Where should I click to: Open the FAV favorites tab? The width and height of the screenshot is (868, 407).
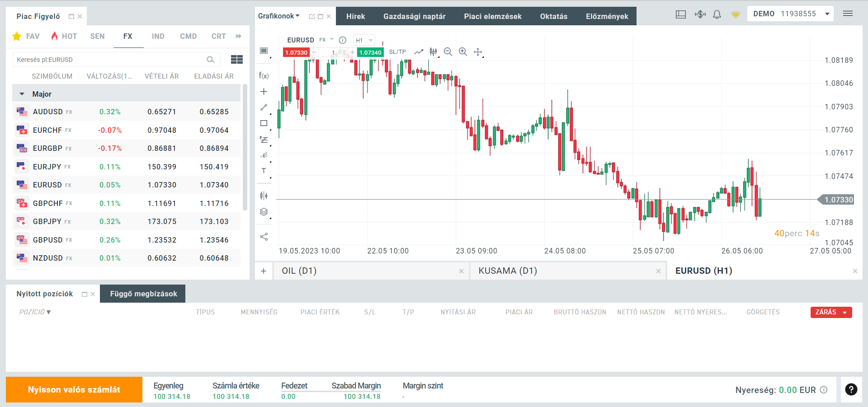[26, 36]
